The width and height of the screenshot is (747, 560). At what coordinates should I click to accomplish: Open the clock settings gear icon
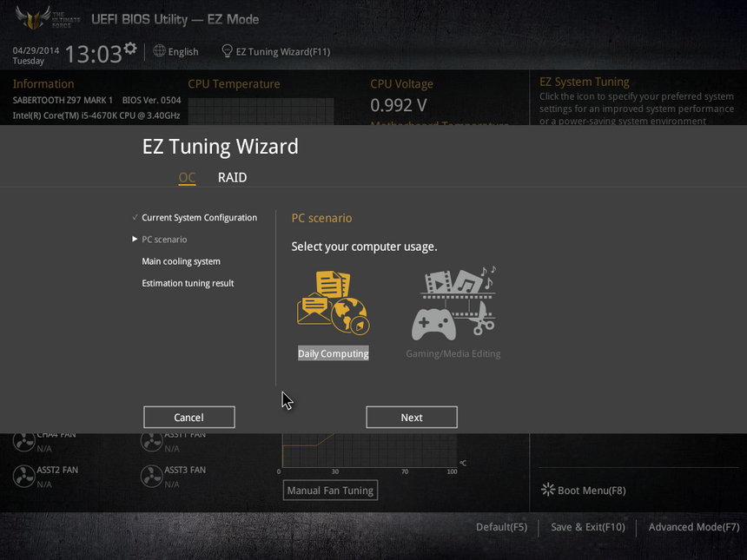(130, 48)
